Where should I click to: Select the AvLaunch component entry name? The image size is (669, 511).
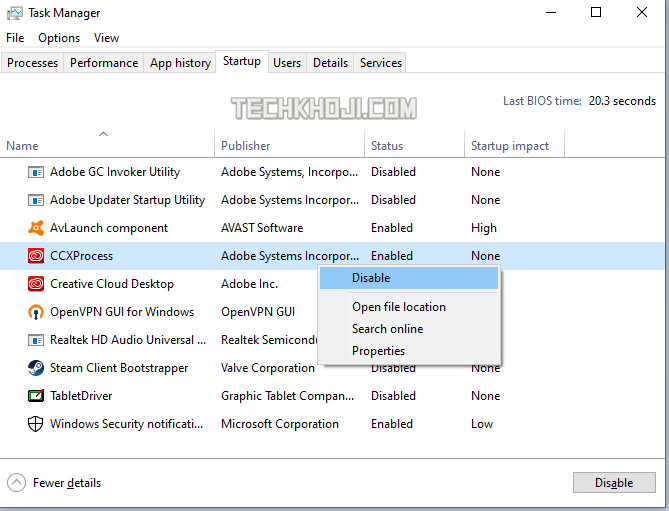point(109,228)
